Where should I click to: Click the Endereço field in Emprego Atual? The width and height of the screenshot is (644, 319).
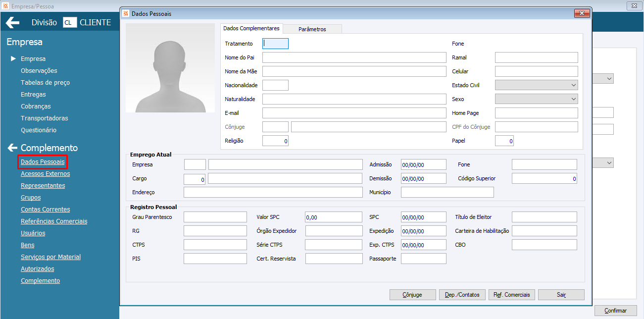point(273,192)
